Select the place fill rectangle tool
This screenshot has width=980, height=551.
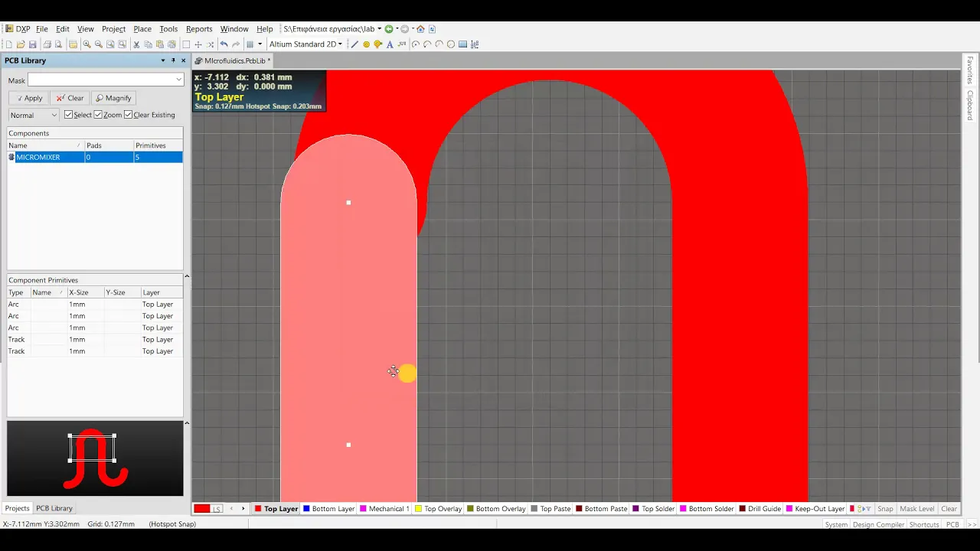click(x=462, y=44)
